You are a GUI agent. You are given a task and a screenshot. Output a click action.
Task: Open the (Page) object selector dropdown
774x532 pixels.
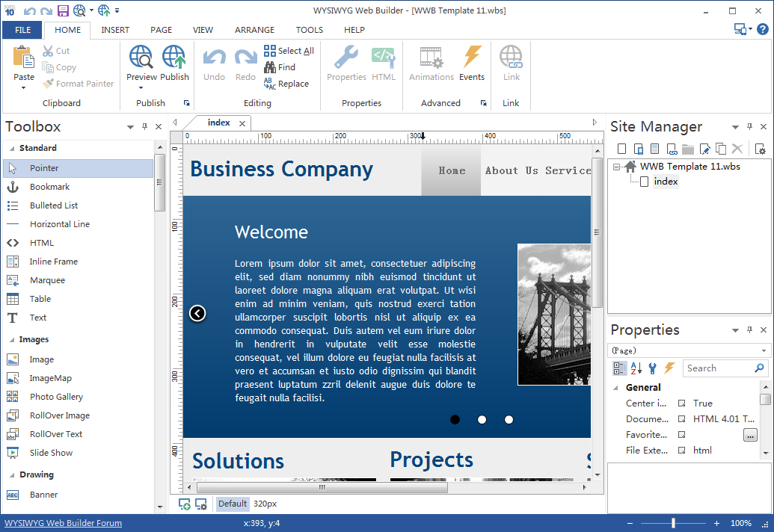(x=764, y=350)
